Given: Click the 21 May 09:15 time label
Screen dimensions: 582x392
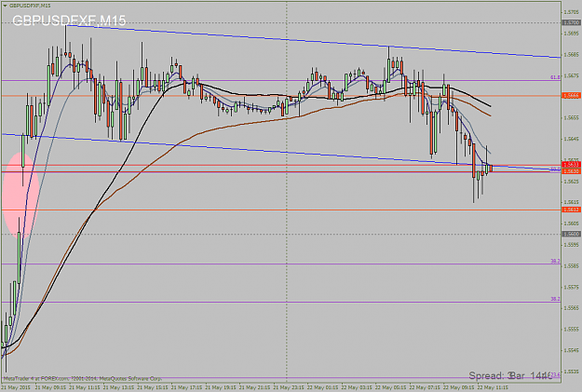Looking at the screenshot, I should (x=50, y=387).
